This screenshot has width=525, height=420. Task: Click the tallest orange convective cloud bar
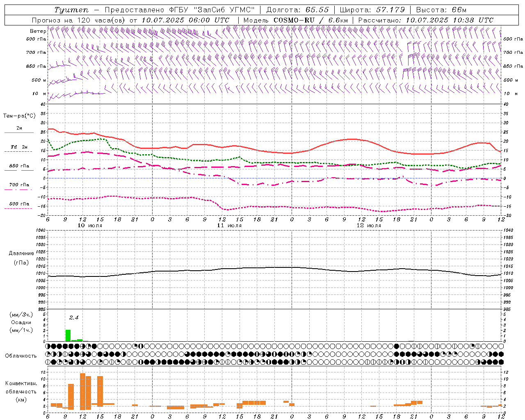pyautogui.click(x=82, y=391)
